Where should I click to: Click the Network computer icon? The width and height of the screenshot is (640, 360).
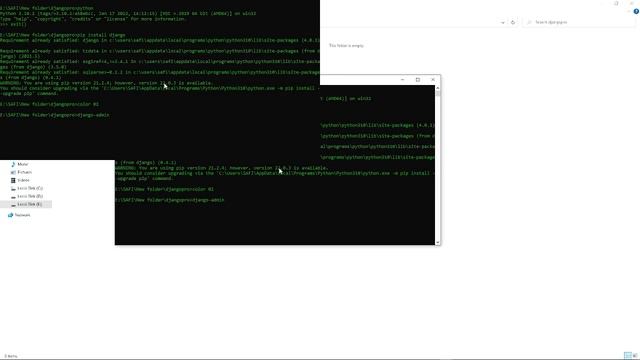click(x=11, y=215)
